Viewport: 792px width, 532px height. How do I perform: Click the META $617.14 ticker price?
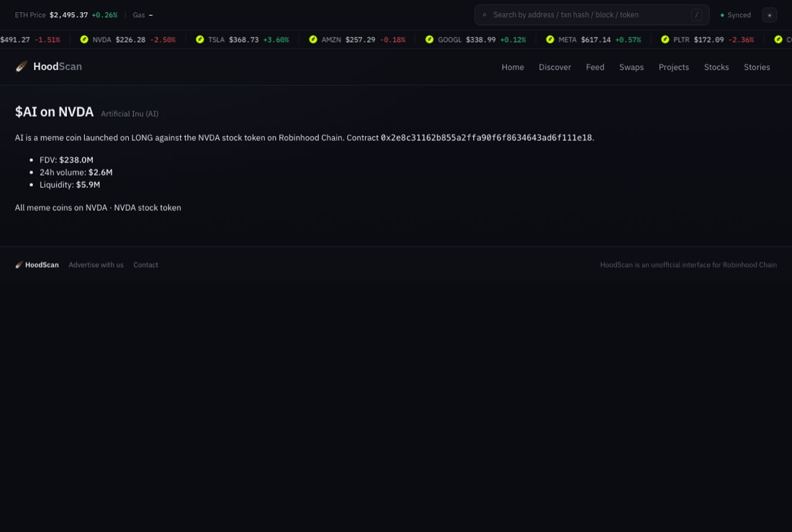596,40
